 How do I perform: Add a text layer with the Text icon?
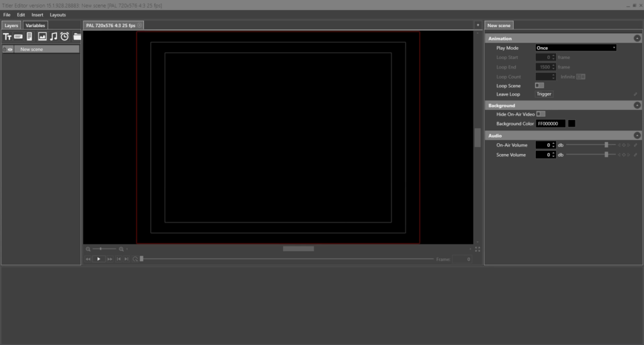pos(8,37)
